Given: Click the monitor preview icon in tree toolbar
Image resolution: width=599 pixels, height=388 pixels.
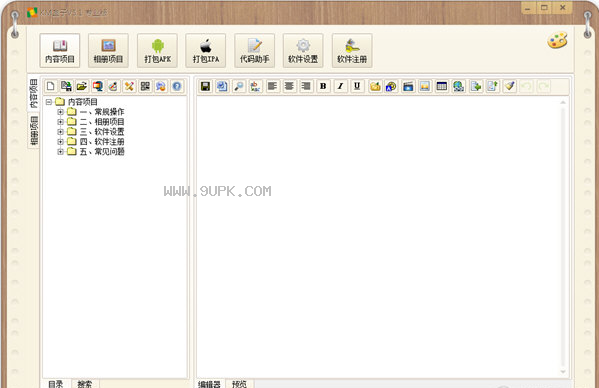Looking at the screenshot, I should (x=98, y=86).
